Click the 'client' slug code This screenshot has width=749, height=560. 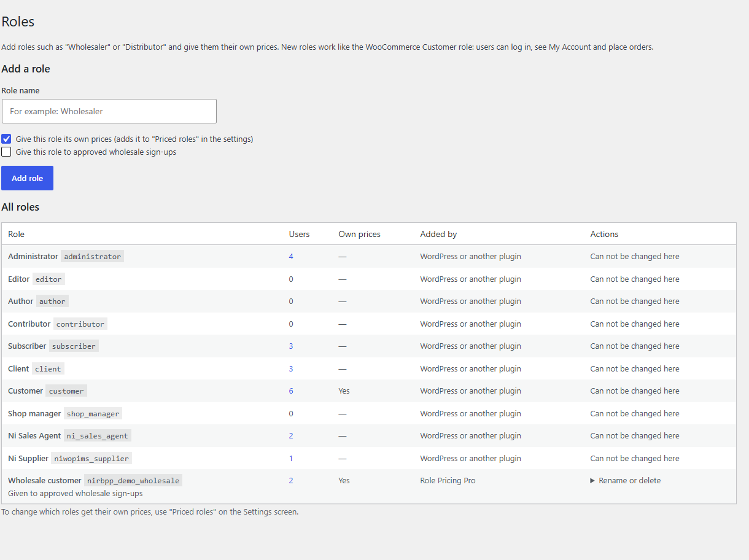pos(48,369)
